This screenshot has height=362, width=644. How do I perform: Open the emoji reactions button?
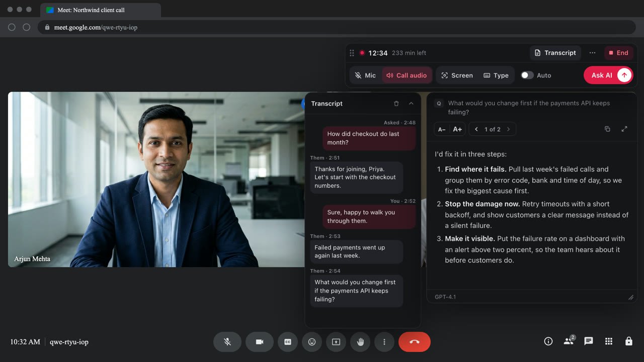[x=312, y=342]
